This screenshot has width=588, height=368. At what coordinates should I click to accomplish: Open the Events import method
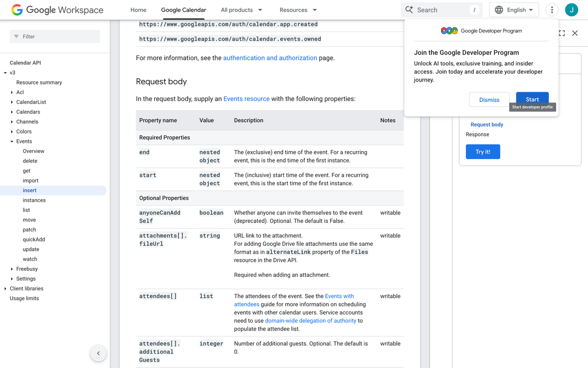tap(30, 181)
